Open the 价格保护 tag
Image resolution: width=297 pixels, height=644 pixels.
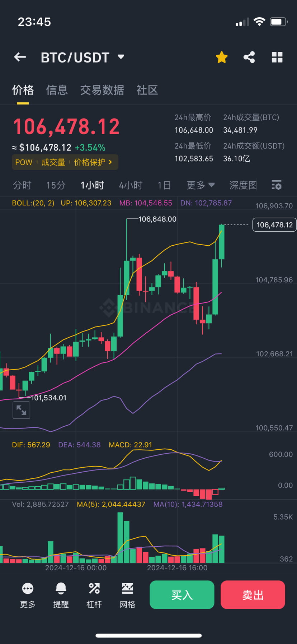[90, 162]
